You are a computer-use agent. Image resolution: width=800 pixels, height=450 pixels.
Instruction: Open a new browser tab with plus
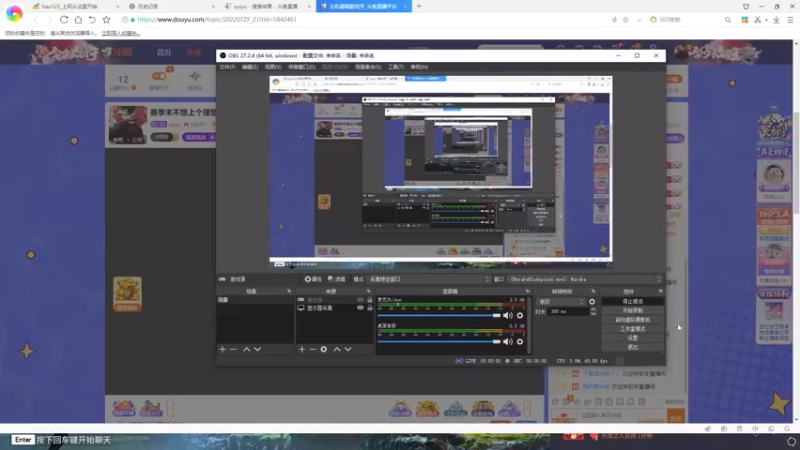[x=419, y=6]
